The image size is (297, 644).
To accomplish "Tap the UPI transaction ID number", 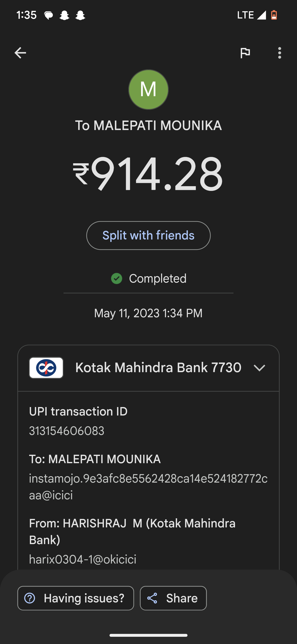I will click(x=67, y=431).
